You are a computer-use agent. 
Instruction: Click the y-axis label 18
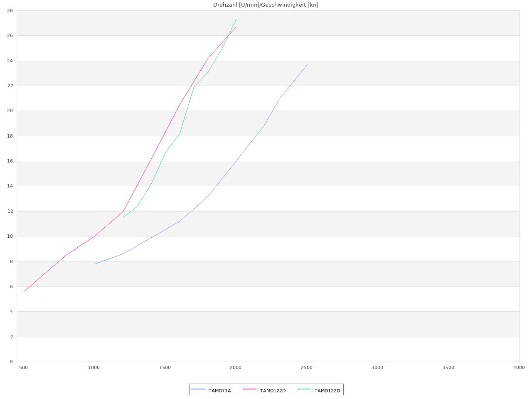click(10, 136)
